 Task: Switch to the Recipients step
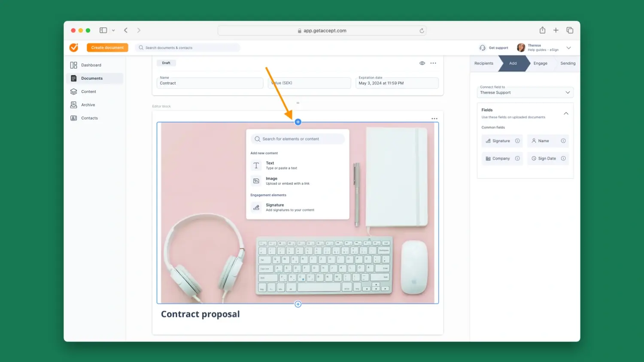[x=483, y=63]
